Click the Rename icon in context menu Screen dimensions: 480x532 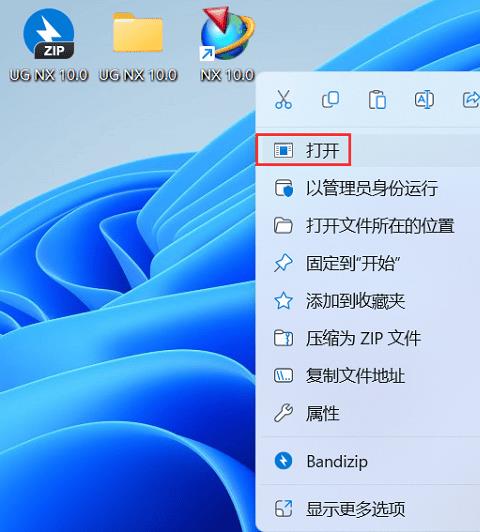click(424, 100)
